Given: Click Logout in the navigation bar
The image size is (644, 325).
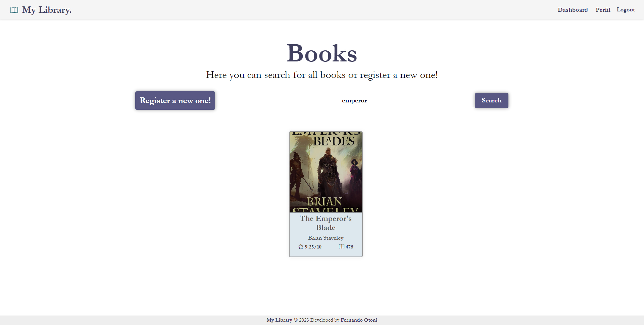Looking at the screenshot, I should (625, 10).
